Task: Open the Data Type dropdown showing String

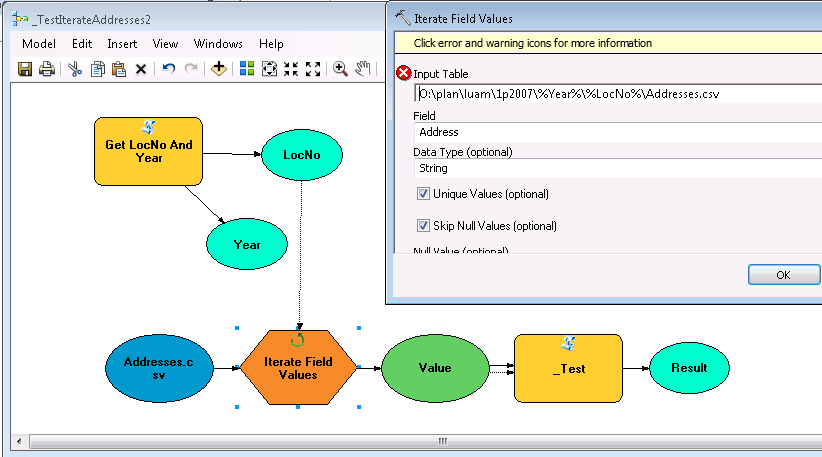Action: (x=618, y=168)
